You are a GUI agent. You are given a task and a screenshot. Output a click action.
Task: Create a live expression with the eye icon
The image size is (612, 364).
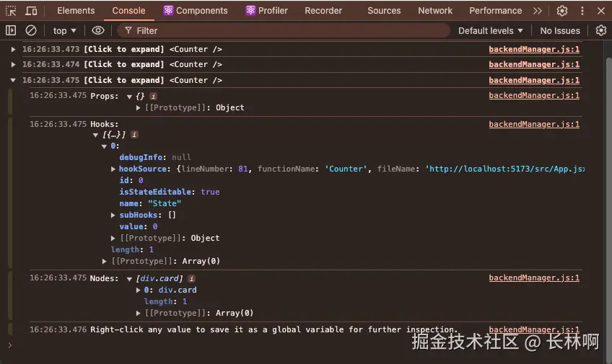pyautogui.click(x=98, y=30)
